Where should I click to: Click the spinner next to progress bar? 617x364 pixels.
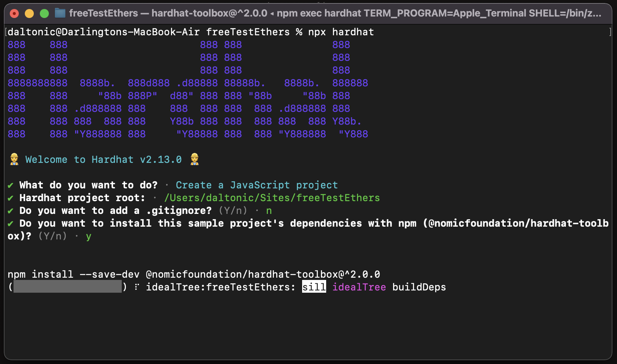pos(137,287)
